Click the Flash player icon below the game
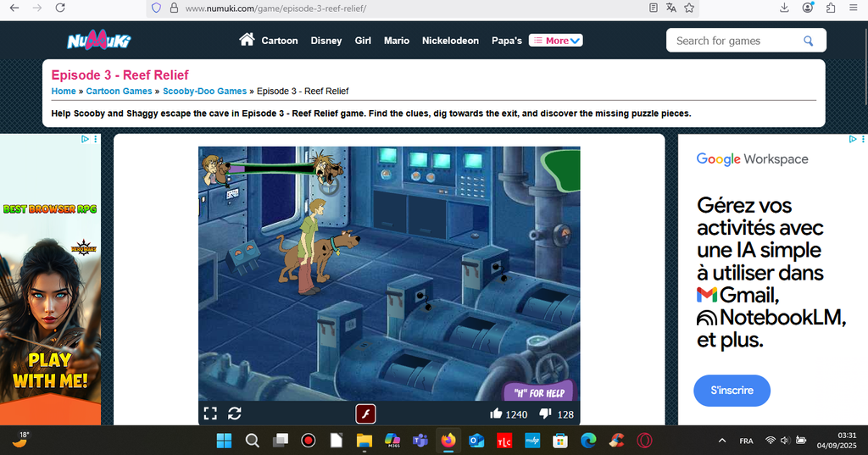The image size is (868, 455). (365, 413)
